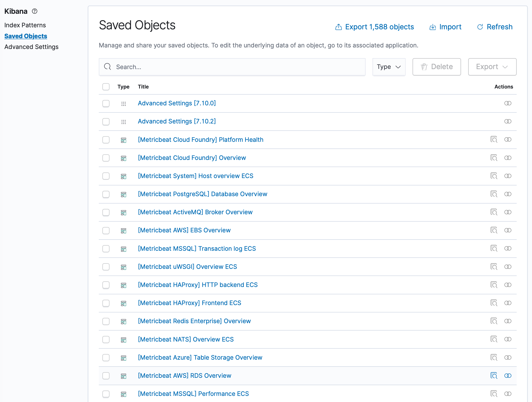Navigate to Advanced Settings section
The width and height of the screenshot is (532, 402).
31,46
